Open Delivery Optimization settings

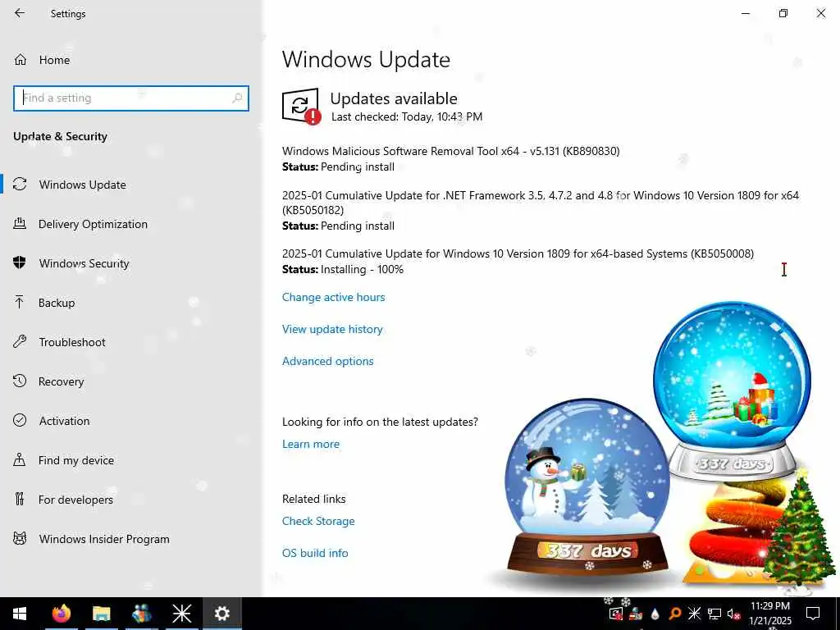pos(94,224)
